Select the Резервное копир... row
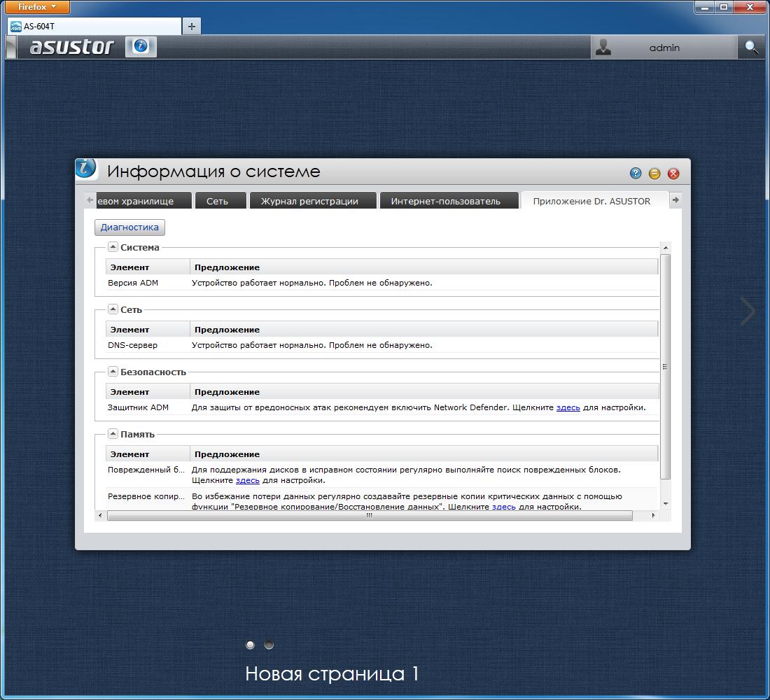 coord(382,500)
